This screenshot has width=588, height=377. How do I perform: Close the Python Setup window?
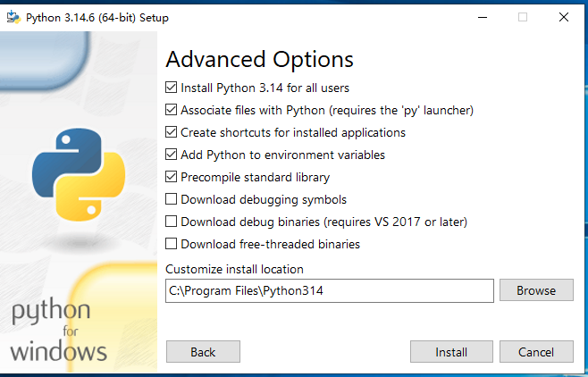(564, 17)
